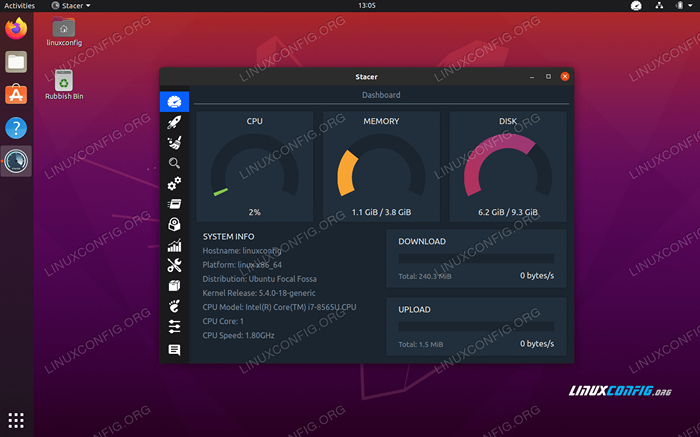Click the Upload speed bar
This screenshot has height=437, width=700.
pos(476,327)
